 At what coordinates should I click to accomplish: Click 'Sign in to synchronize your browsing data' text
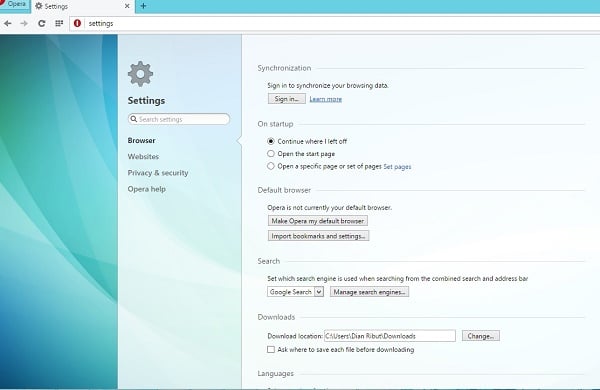point(328,85)
